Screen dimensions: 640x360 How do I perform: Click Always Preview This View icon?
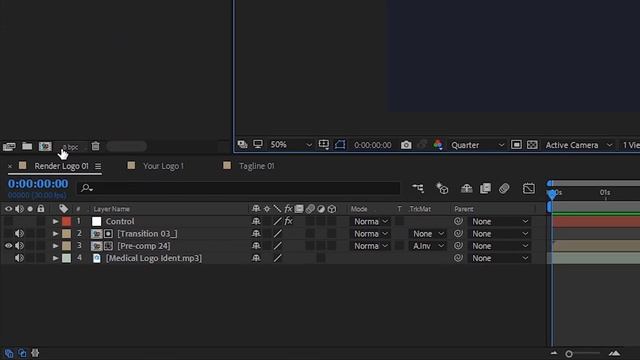[242, 144]
